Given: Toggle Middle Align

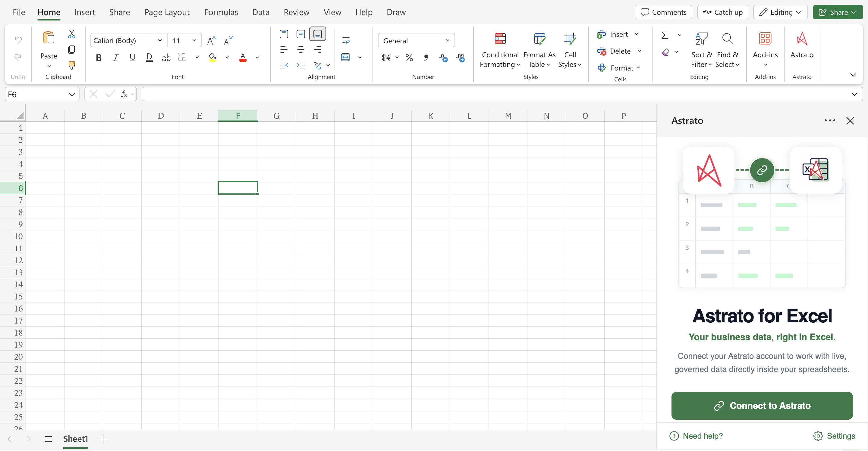Looking at the screenshot, I should (x=300, y=34).
